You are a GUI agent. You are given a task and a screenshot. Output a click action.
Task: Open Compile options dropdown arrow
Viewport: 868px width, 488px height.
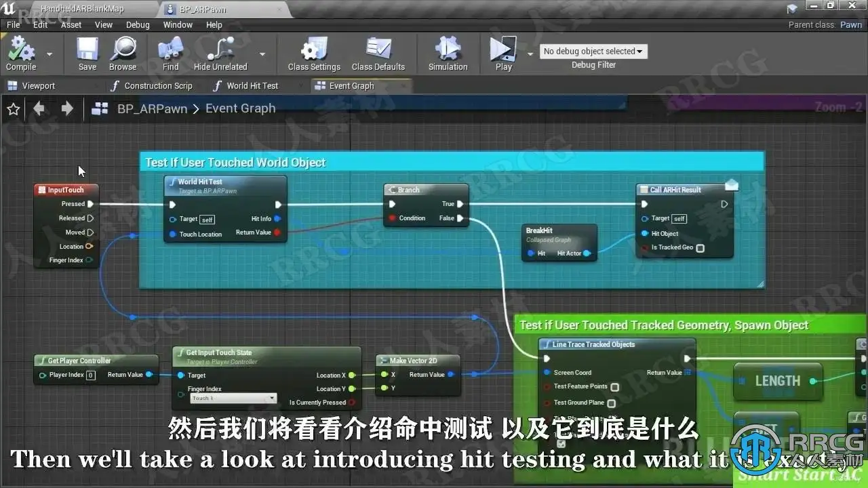click(x=49, y=54)
